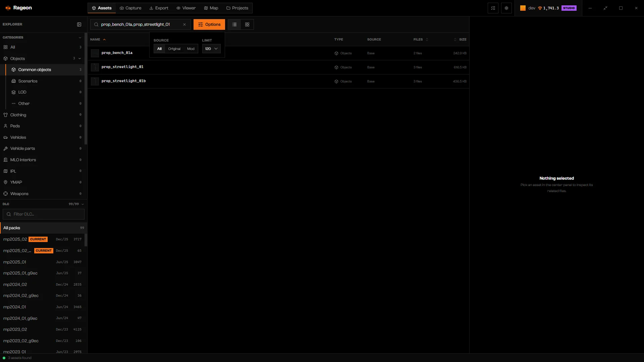The width and height of the screenshot is (644, 362).
Task: Click the Filter DLC input field
Action: pyautogui.click(x=44, y=214)
